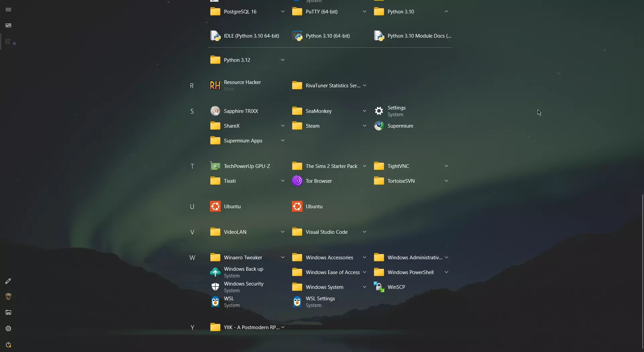The width and height of the screenshot is (644, 352).
Task: Launch IDLE (Python 3.10 64-bit)
Action: click(248, 36)
